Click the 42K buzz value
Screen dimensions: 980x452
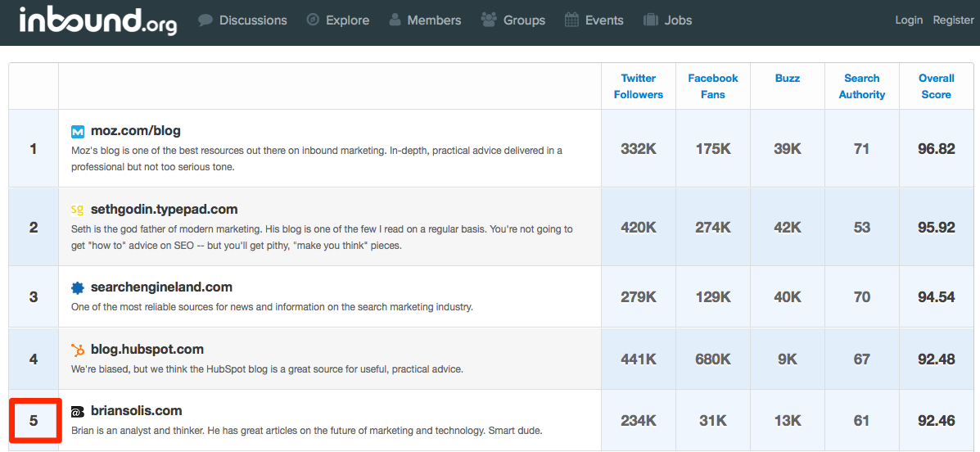coord(787,227)
